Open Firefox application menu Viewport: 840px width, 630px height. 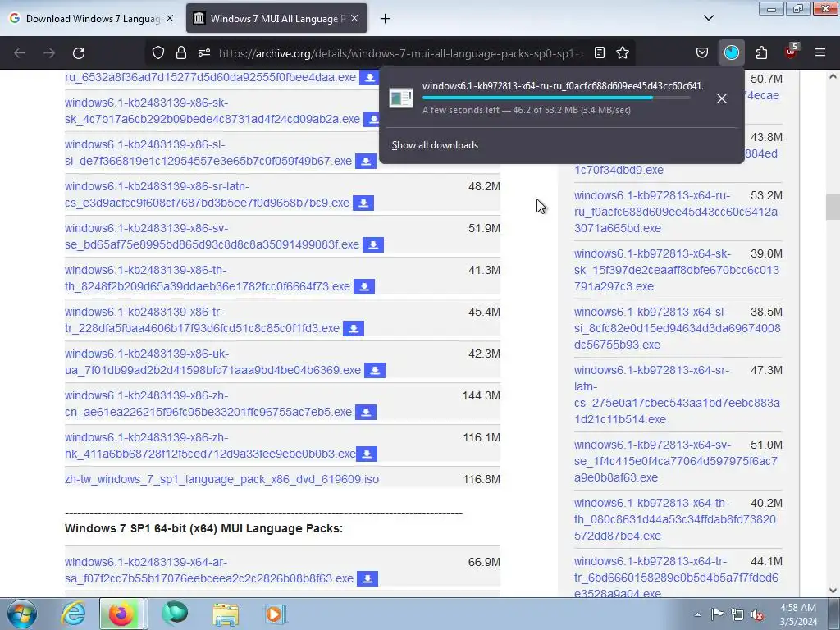pos(820,53)
